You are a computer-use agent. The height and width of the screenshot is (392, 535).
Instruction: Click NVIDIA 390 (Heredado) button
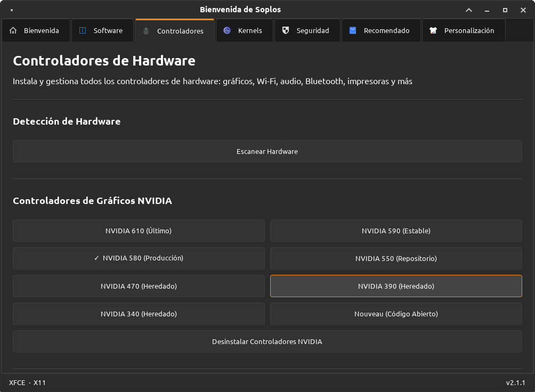point(396,286)
